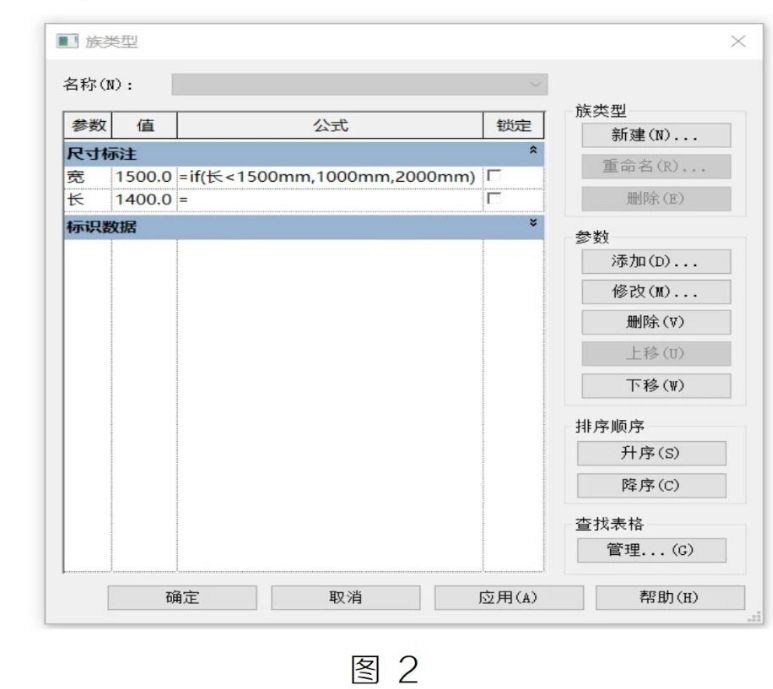
Task: Click the 修改(M)... parameter button
Action: click(x=656, y=292)
